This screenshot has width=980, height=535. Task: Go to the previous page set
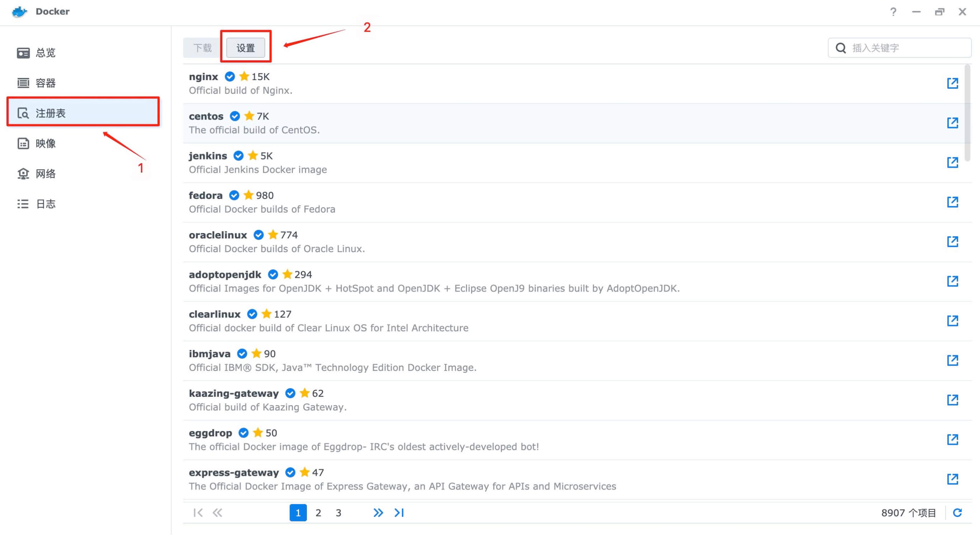217,513
